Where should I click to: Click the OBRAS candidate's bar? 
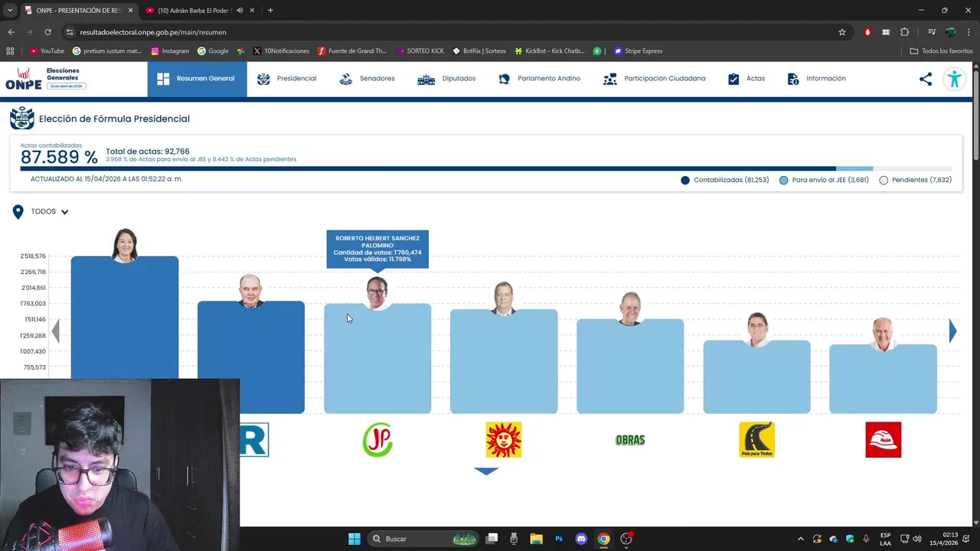pyautogui.click(x=630, y=367)
